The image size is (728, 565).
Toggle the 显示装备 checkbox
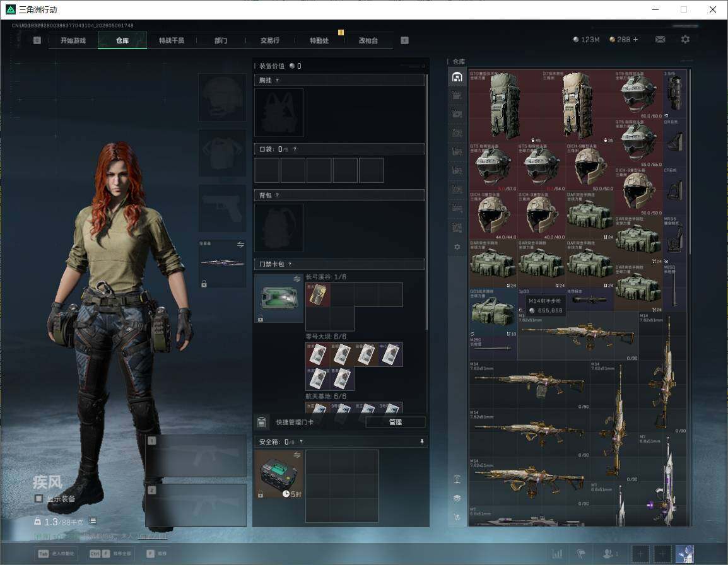38,498
